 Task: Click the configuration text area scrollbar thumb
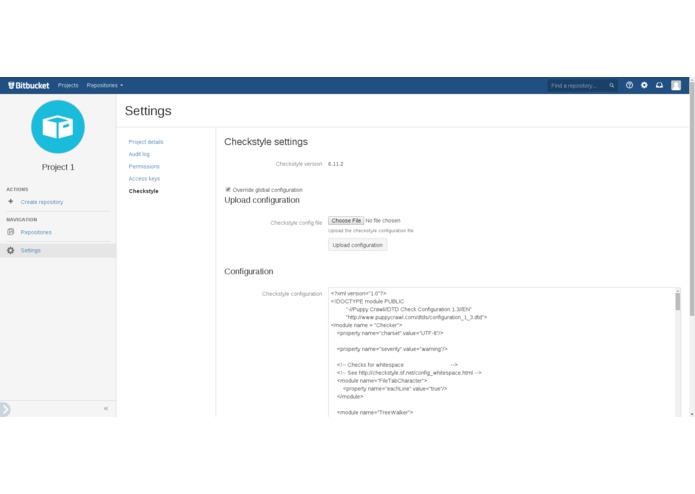coord(678,302)
